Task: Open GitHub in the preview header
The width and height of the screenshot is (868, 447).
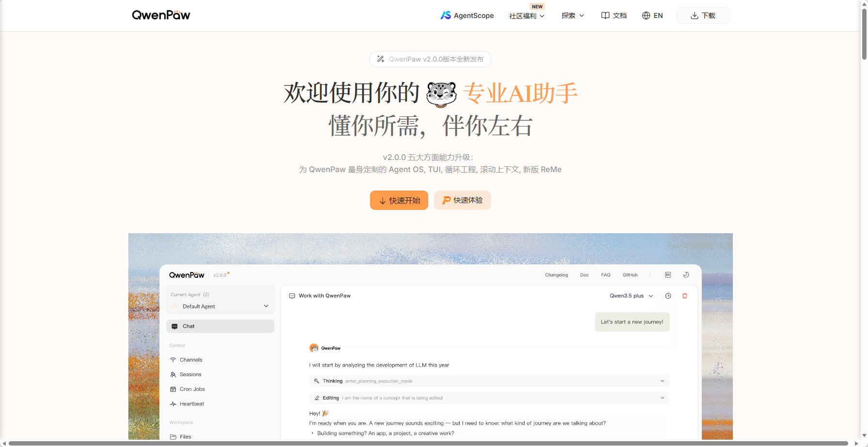Action: point(630,275)
